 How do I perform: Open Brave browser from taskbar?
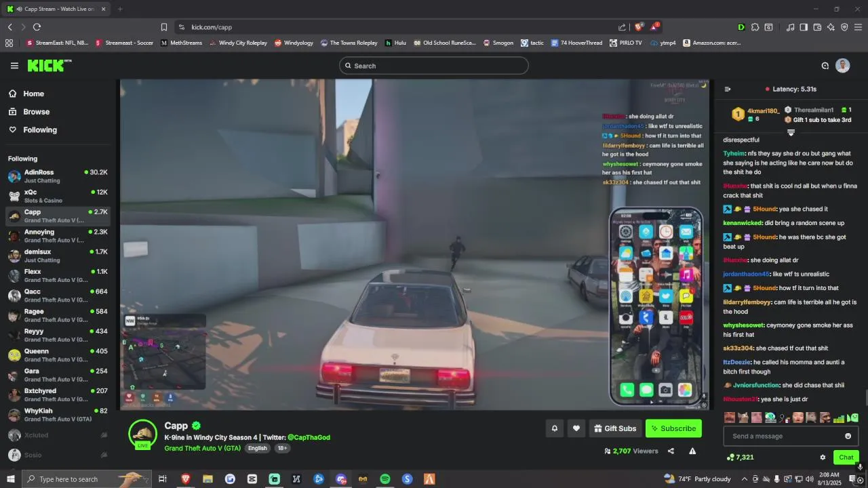(x=185, y=479)
